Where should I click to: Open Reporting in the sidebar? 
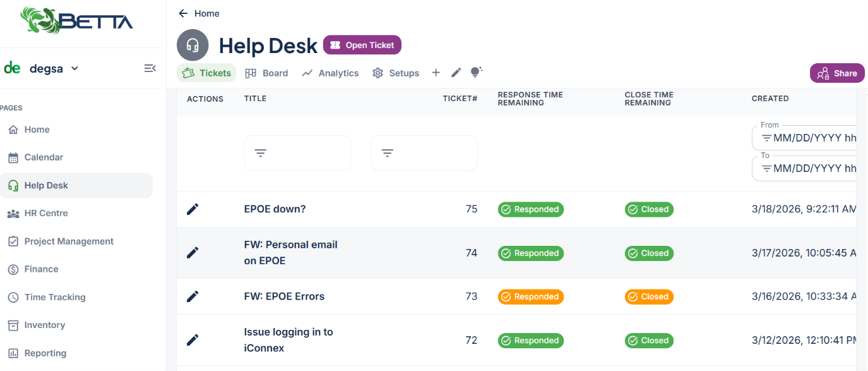point(76,353)
